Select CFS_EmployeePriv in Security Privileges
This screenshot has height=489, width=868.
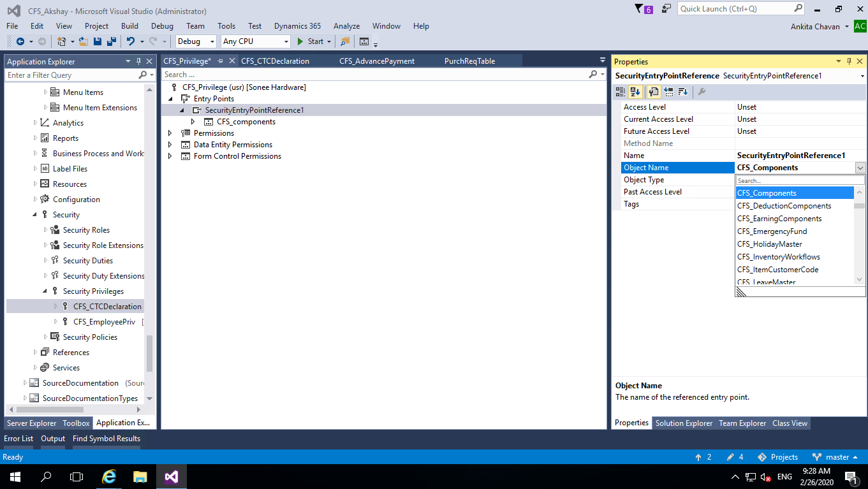[104, 322]
